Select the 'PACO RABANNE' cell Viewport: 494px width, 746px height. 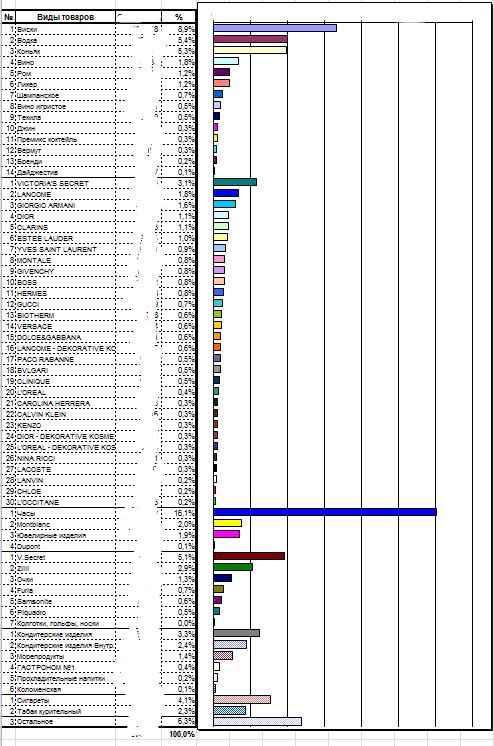coord(66,359)
